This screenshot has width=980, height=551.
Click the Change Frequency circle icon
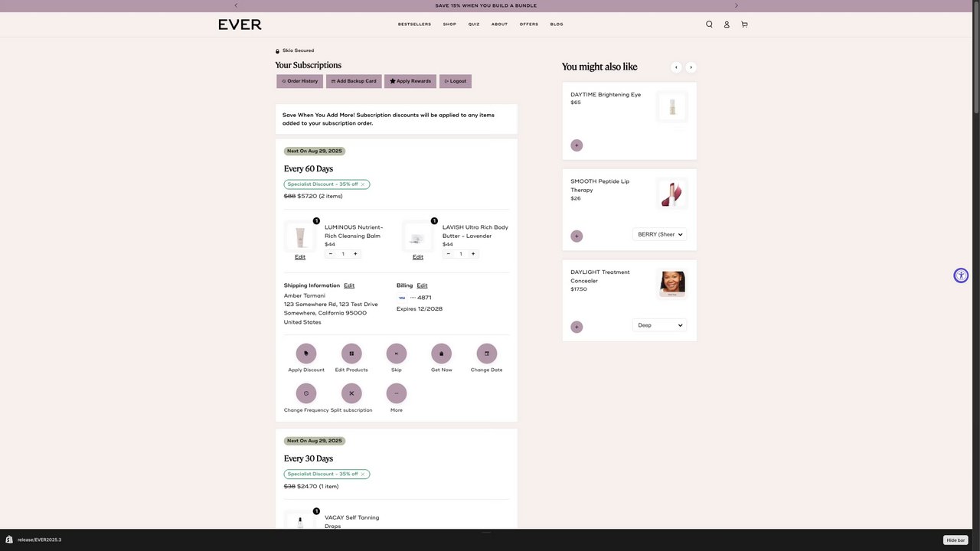[306, 393]
